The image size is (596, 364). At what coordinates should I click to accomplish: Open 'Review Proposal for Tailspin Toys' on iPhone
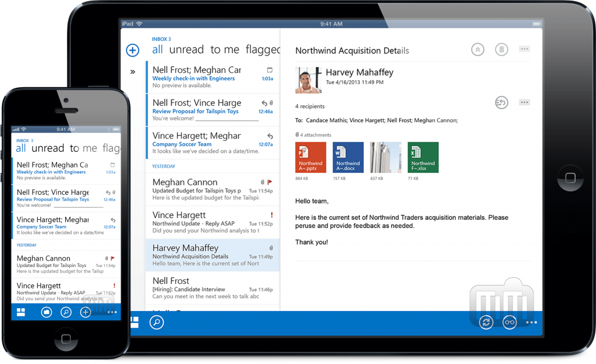coord(66,198)
